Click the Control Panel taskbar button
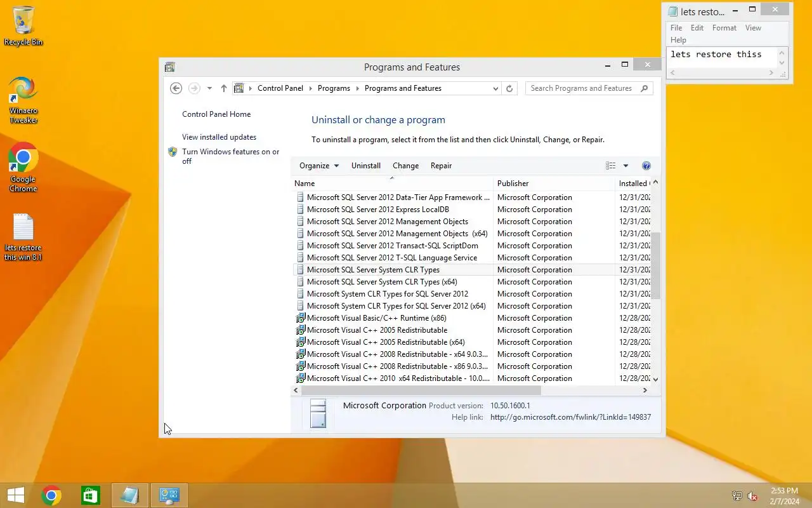This screenshot has height=508, width=812. coord(169,495)
